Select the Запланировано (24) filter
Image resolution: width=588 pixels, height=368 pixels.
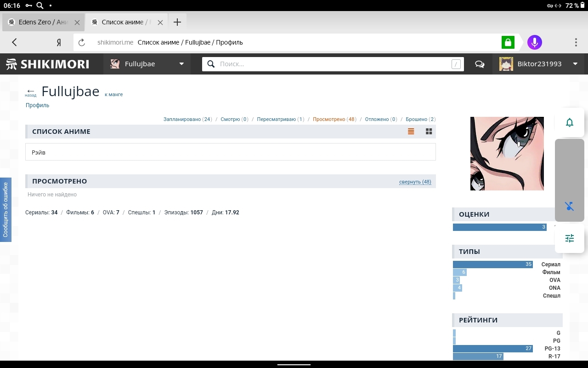tap(187, 119)
